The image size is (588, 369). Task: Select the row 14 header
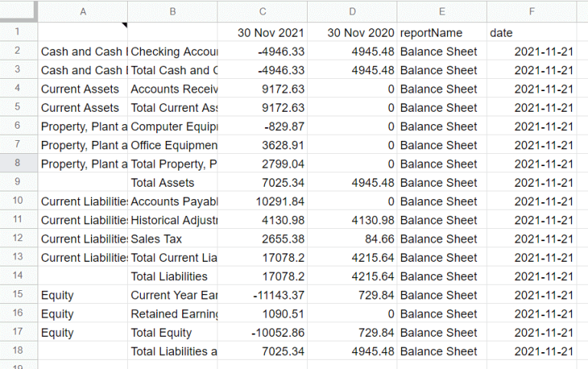click(18, 276)
